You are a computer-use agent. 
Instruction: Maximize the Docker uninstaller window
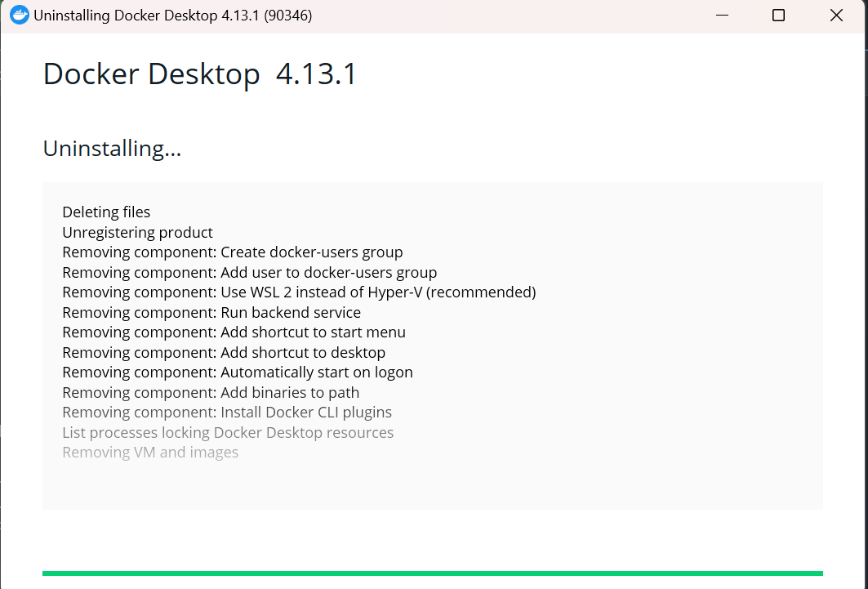(x=778, y=15)
